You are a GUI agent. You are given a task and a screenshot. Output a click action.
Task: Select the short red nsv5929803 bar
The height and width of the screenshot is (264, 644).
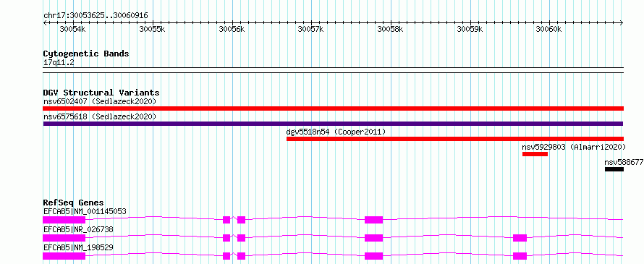coord(535,154)
